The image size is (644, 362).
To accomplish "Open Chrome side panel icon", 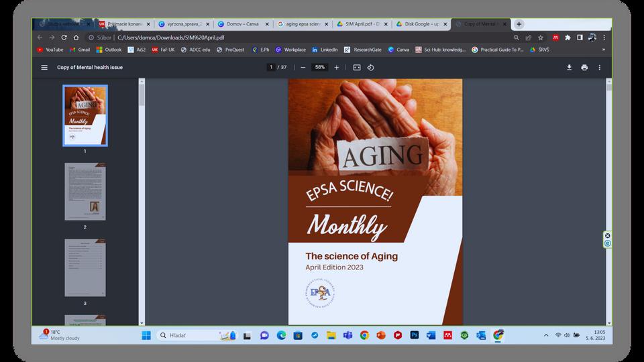I will coord(580,38).
